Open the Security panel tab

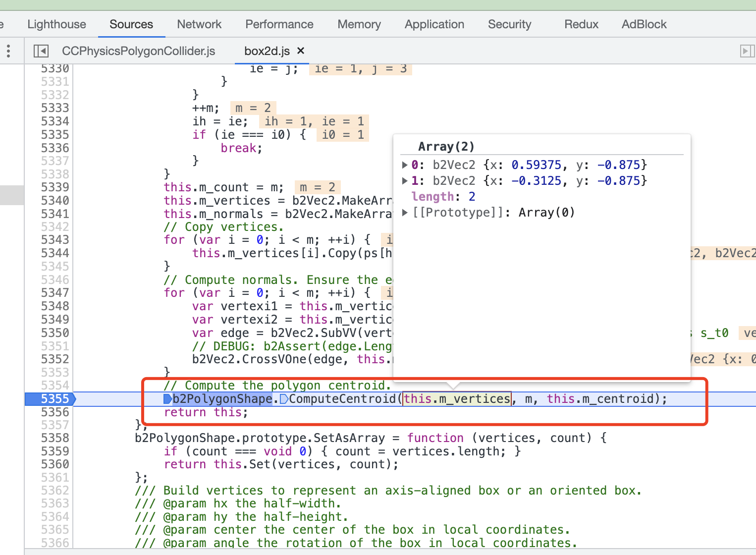[x=509, y=24]
